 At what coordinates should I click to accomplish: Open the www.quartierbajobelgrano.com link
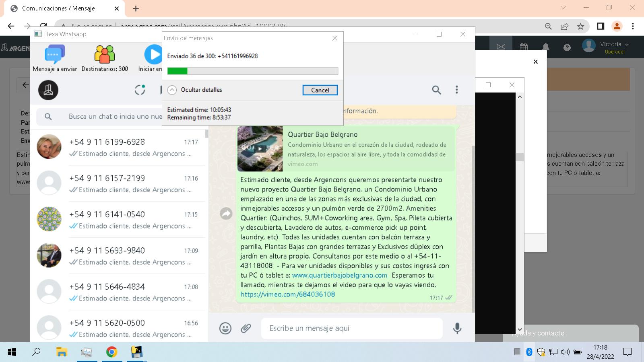click(340, 275)
